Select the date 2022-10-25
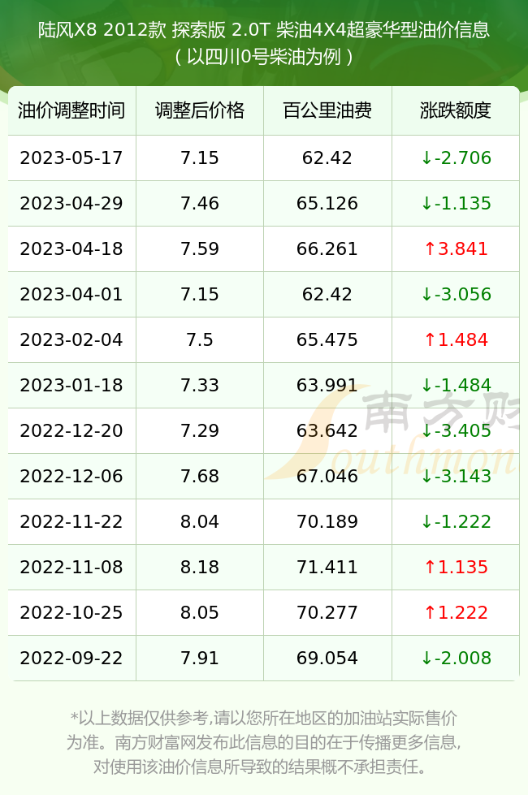528x812 pixels. click(x=71, y=613)
